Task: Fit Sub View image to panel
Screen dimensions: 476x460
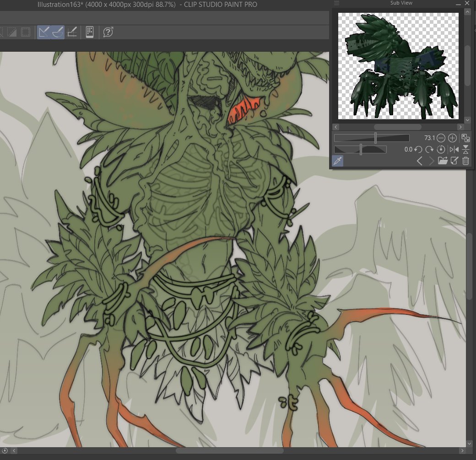Action: 465,138
